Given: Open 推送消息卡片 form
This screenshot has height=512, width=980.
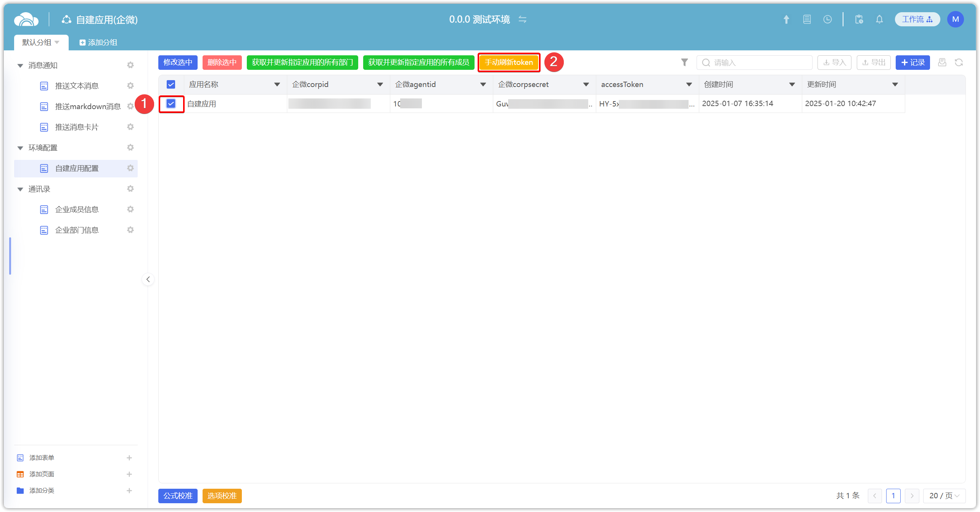Looking at the screenshot, I should coord(77,127).
